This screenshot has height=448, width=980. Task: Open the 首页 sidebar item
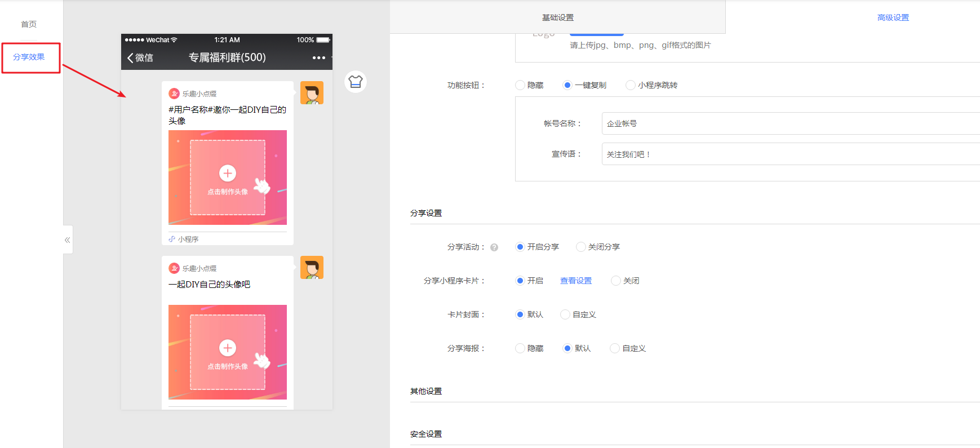click(29, 24)
